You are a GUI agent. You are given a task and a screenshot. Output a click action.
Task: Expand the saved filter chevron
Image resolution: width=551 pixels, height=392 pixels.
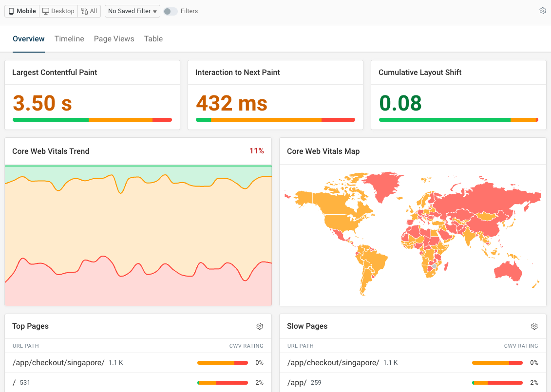[154, 11]
